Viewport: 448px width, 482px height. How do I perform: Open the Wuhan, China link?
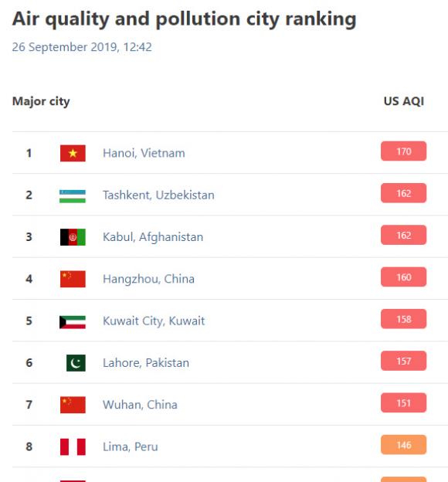[x=140, y=405]
